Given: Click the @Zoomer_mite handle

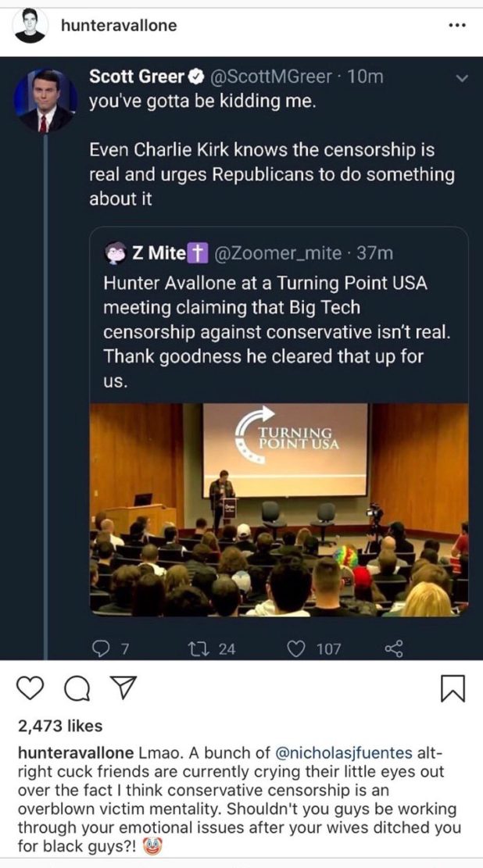Looking at the screenshot, I should point(278,253).
